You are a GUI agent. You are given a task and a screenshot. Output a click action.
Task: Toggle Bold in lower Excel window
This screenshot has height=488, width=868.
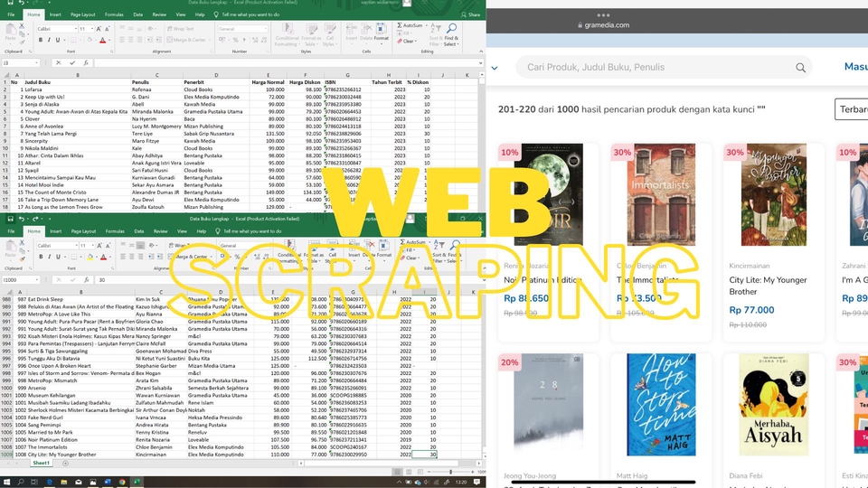coord(41,257)
